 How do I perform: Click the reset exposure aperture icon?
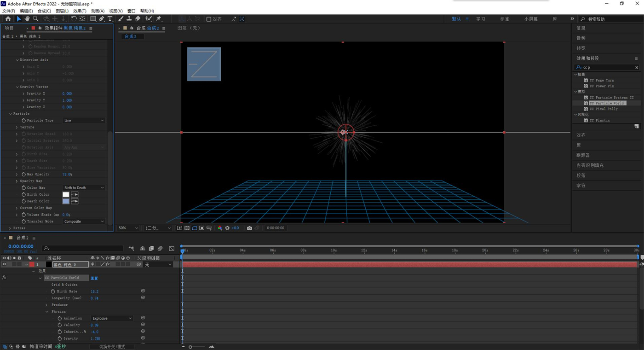click(x=227, y=228)
